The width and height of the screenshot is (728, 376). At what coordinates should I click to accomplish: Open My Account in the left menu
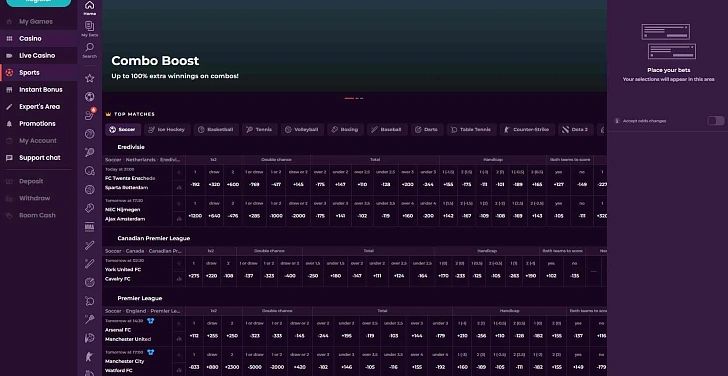39,141
